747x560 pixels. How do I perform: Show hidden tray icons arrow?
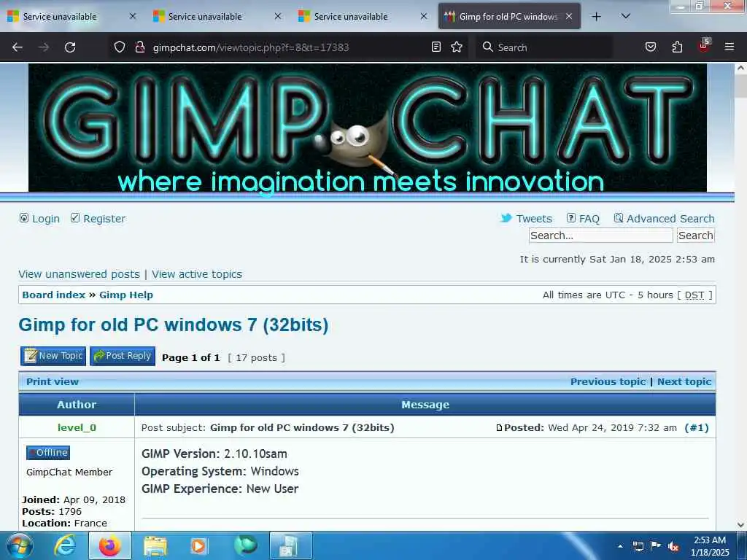point(620,546)
